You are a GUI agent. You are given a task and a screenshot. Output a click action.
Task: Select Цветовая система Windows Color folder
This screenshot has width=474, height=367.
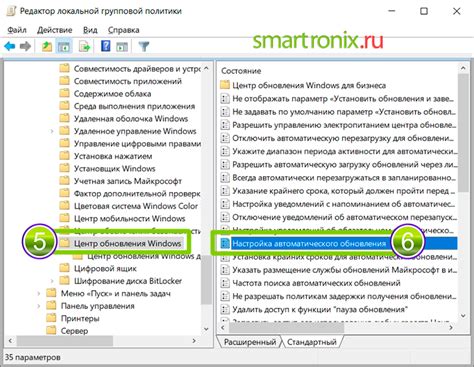pyautogui.click(x=136, y=206)
